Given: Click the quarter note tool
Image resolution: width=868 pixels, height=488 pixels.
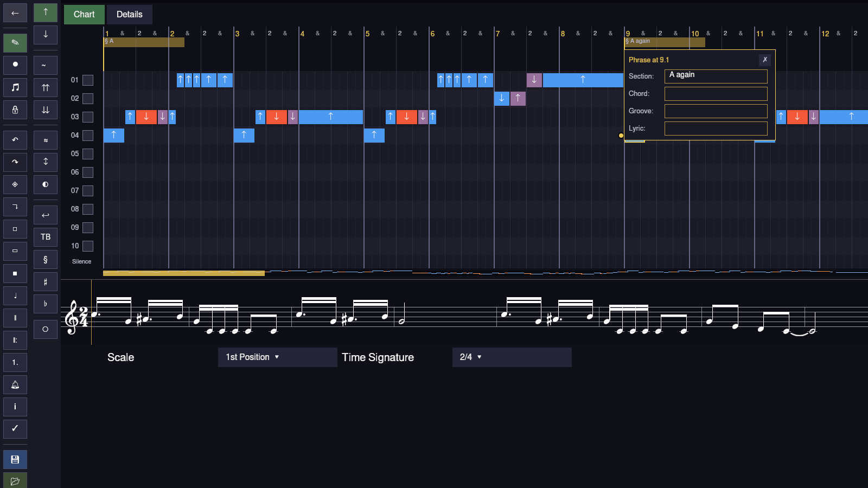Looking at the screenshot, I should click(x=15, y=296).
